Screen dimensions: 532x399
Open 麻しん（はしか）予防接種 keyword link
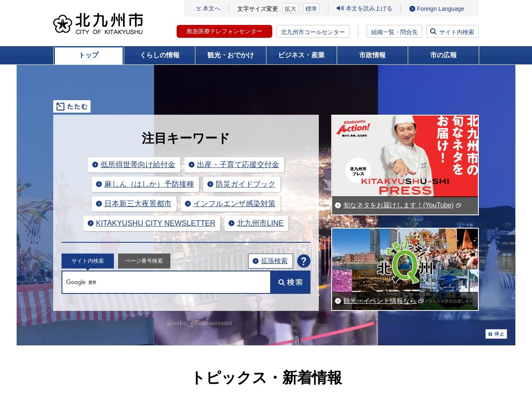point(145,184)
